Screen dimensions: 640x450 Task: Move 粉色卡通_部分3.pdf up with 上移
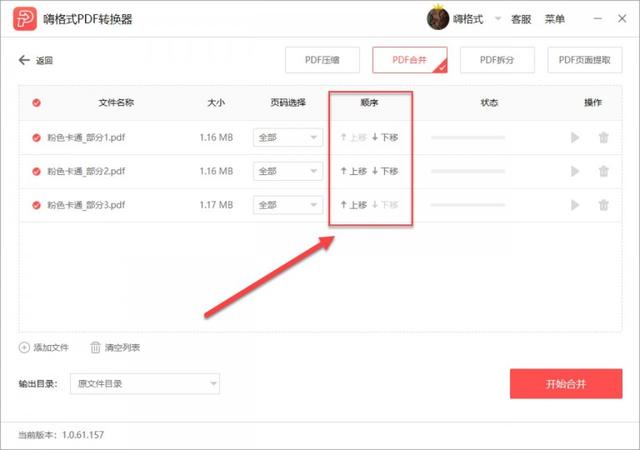click(x=354, y=205)
